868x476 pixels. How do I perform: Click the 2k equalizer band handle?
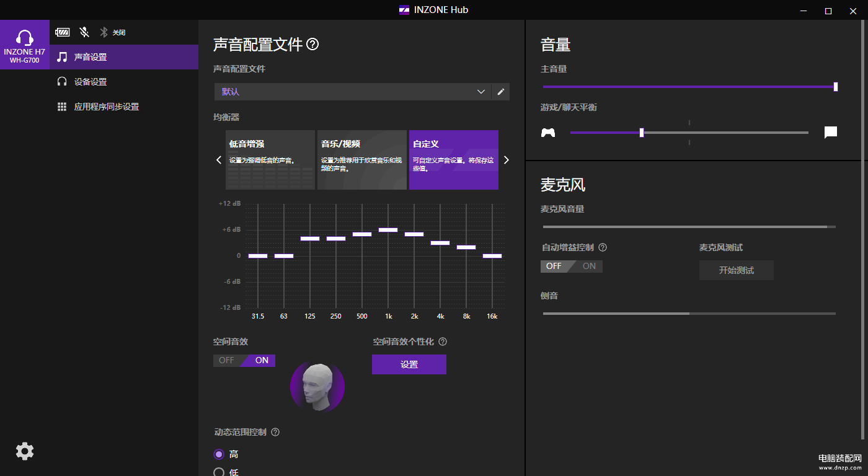coord(414,234)
